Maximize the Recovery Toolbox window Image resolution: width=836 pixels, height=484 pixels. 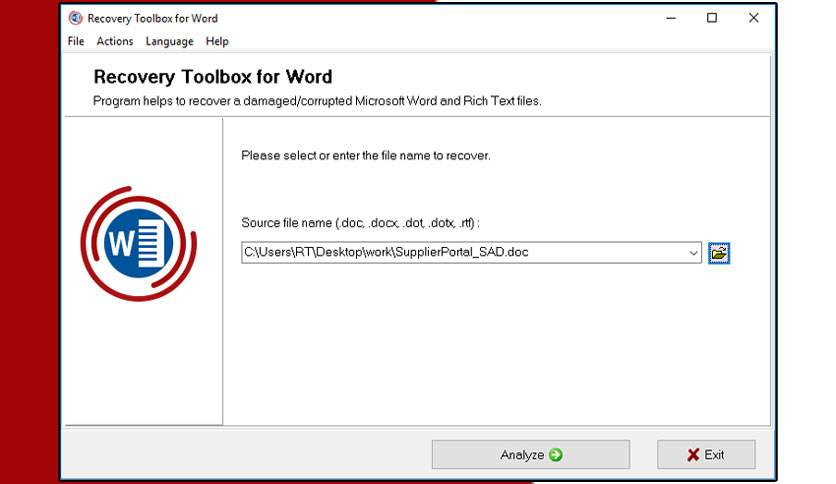[x=712, y=18]
